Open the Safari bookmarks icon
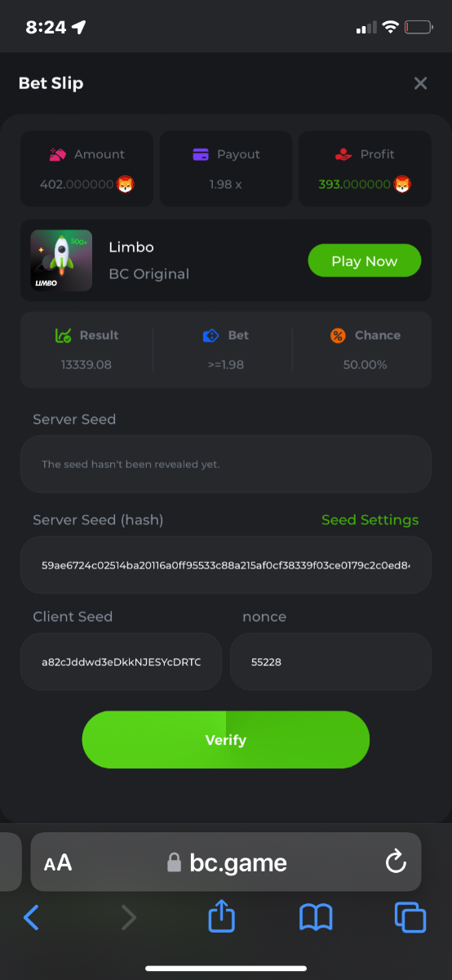This screenshot has width=452, height=980. [316, 918]
